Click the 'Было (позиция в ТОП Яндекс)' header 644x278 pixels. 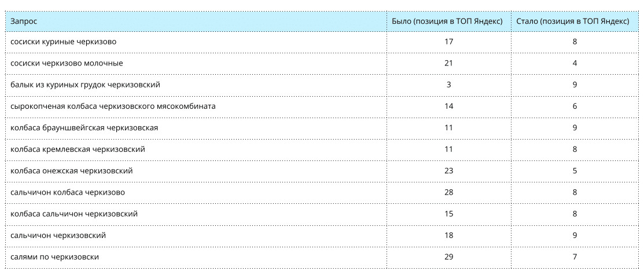447,21
